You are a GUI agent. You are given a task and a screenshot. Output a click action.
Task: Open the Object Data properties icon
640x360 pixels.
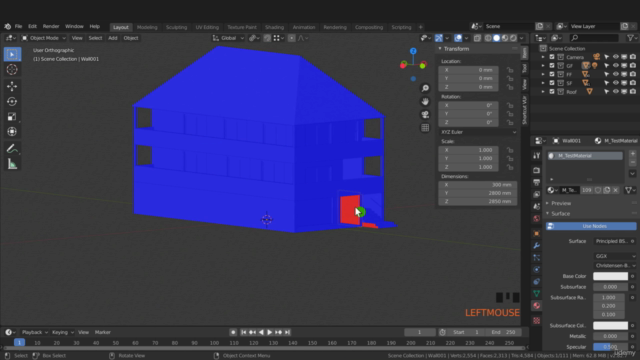[x=536, y=293]
